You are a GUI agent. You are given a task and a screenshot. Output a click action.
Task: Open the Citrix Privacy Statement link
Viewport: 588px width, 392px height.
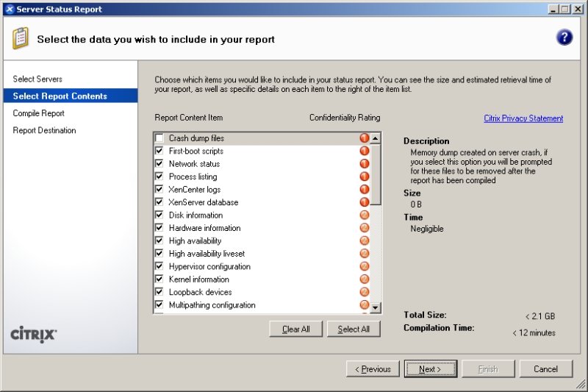[523, 118]
